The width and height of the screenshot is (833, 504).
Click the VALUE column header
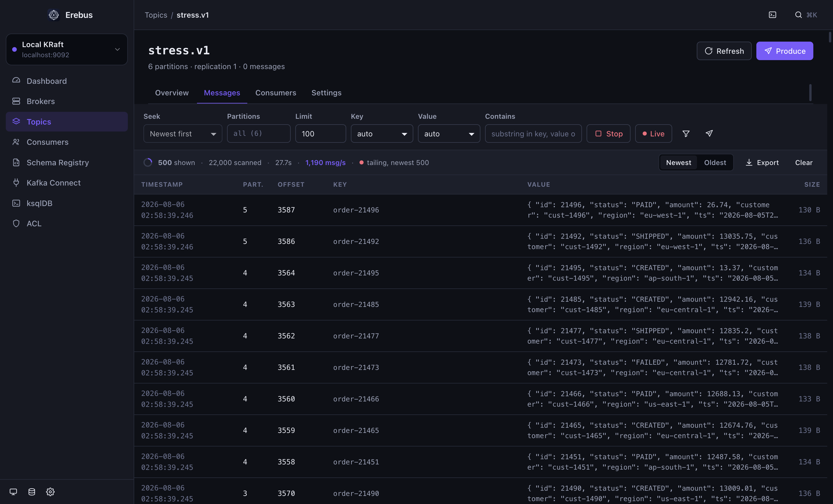(538, 184)
